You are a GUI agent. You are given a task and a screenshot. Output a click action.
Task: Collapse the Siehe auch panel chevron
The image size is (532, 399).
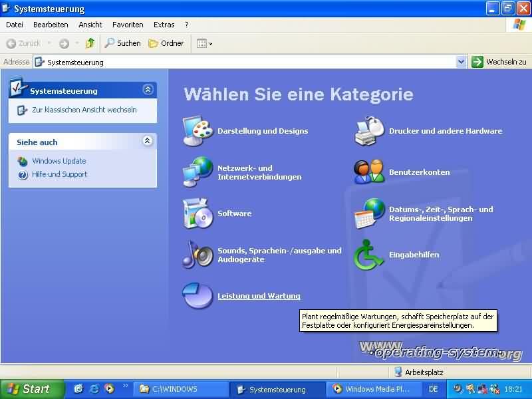[x=147, y=141]
